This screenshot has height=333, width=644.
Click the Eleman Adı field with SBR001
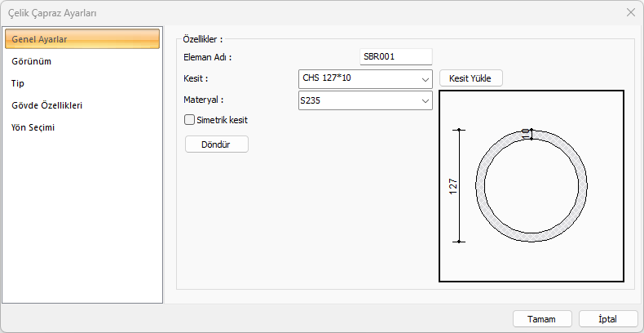pos(396,57)
